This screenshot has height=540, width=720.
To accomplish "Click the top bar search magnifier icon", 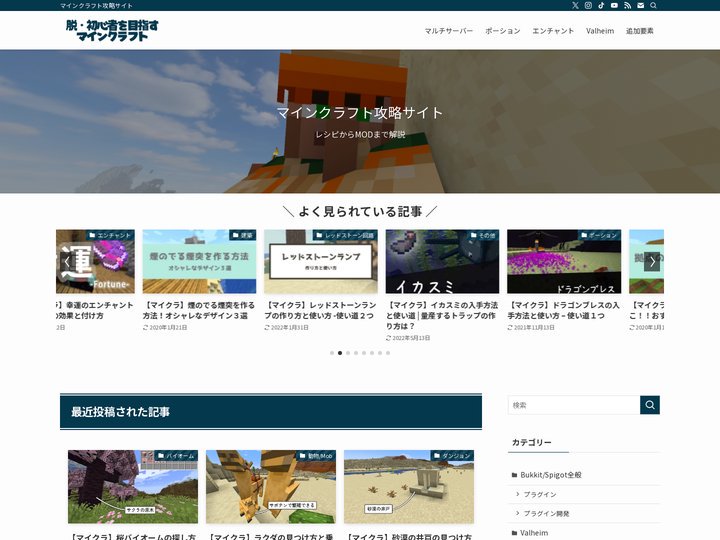I will point(653,6).
